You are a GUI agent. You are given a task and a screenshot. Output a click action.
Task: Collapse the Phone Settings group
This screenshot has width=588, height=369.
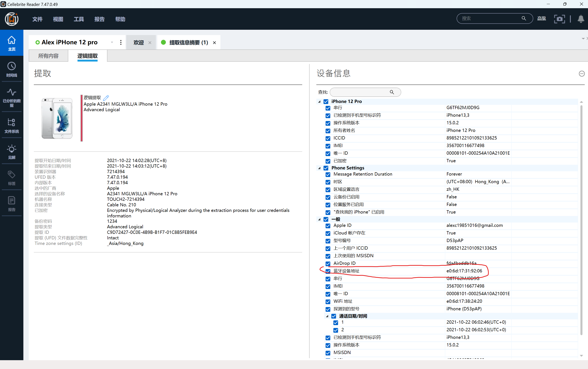(x=319, y=168)
